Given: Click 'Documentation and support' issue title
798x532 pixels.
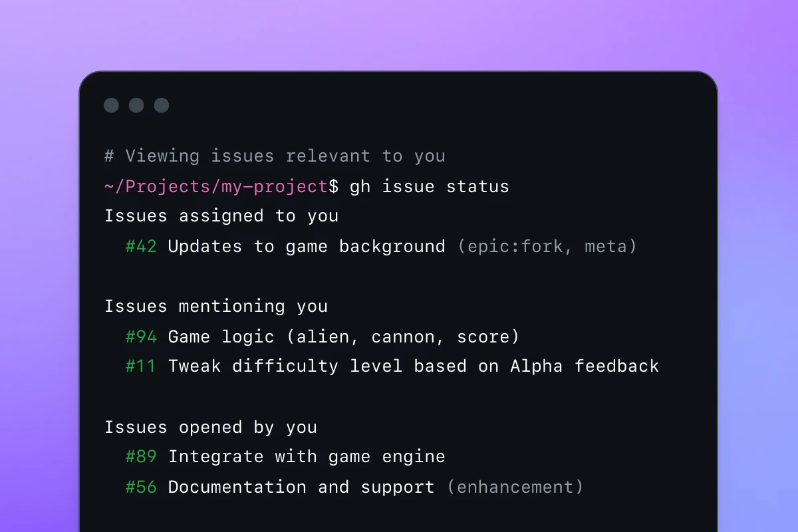Looking at the screenshot, I should click(301, 487).
